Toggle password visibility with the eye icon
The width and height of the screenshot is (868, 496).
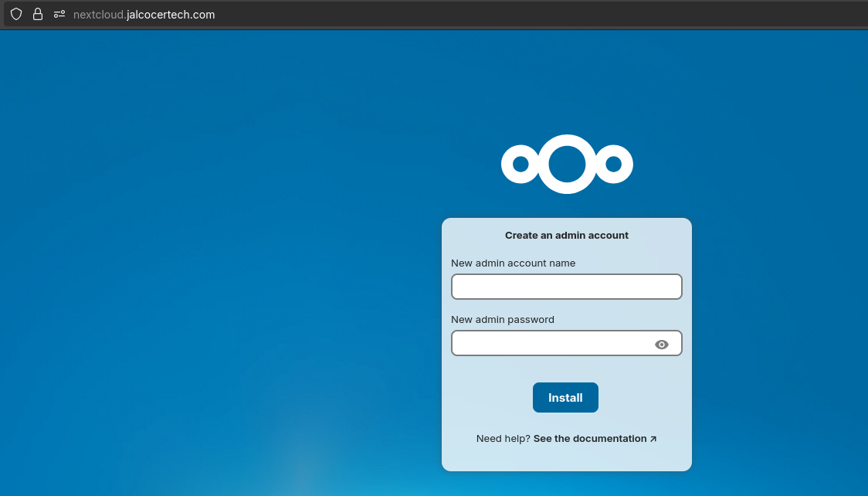tap(662, 345)
